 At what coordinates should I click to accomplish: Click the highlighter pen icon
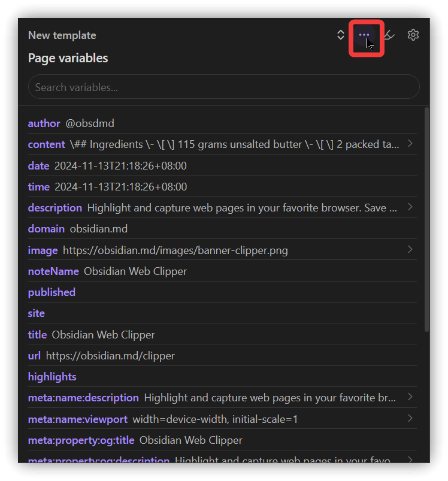(389, 35)
